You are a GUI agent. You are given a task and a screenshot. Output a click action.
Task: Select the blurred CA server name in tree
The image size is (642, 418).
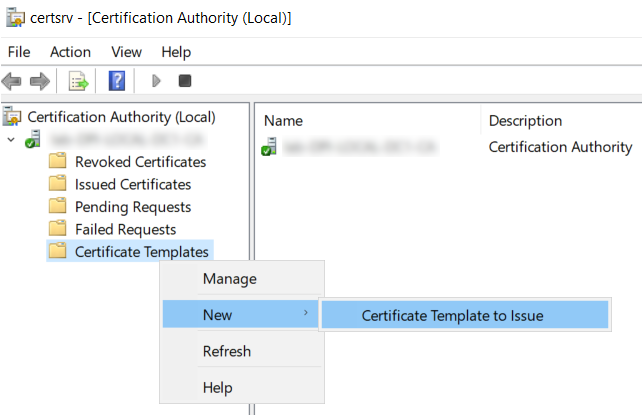tap(127, 140)
